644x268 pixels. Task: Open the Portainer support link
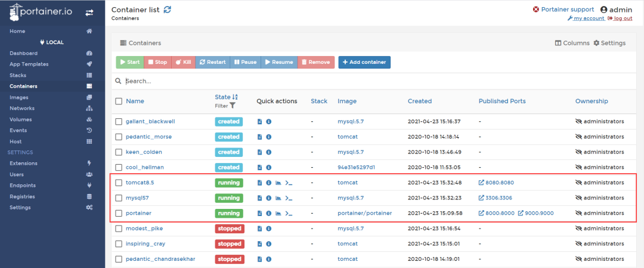(563, 10)
